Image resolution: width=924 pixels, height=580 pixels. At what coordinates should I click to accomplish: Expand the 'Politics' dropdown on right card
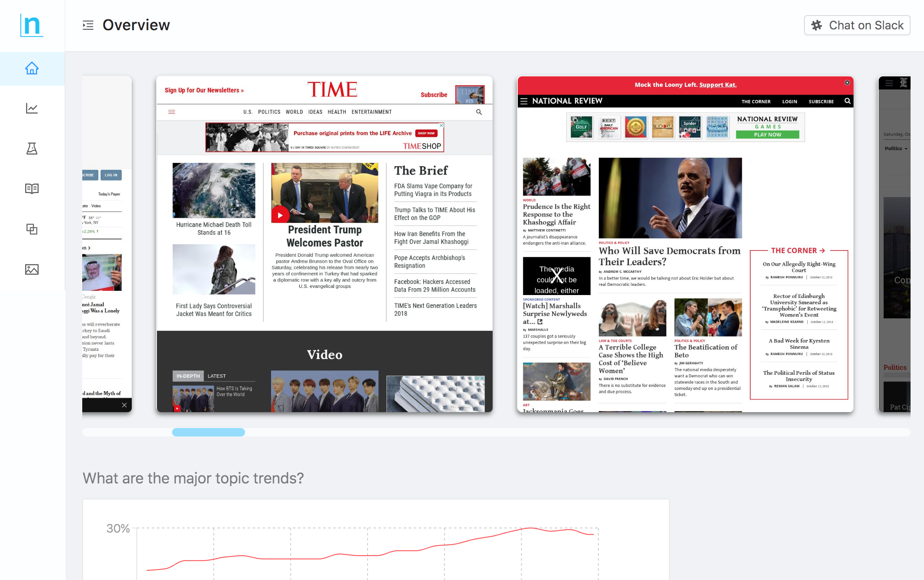896,149
